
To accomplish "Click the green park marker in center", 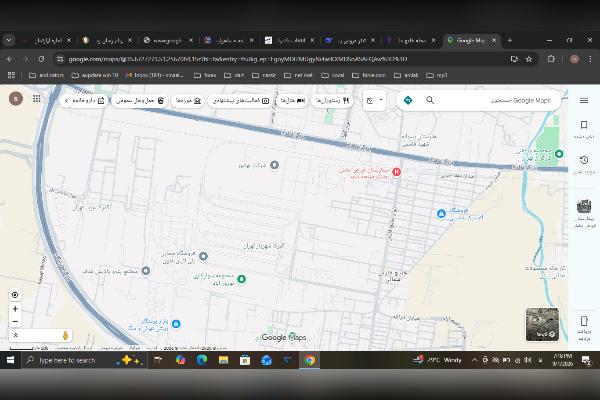I will tap(241, 279).
